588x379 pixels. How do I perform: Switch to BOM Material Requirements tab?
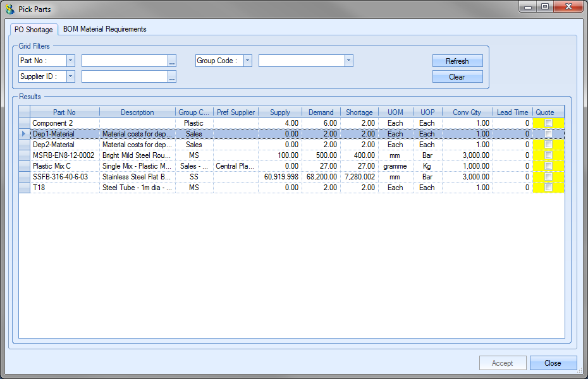104,29
